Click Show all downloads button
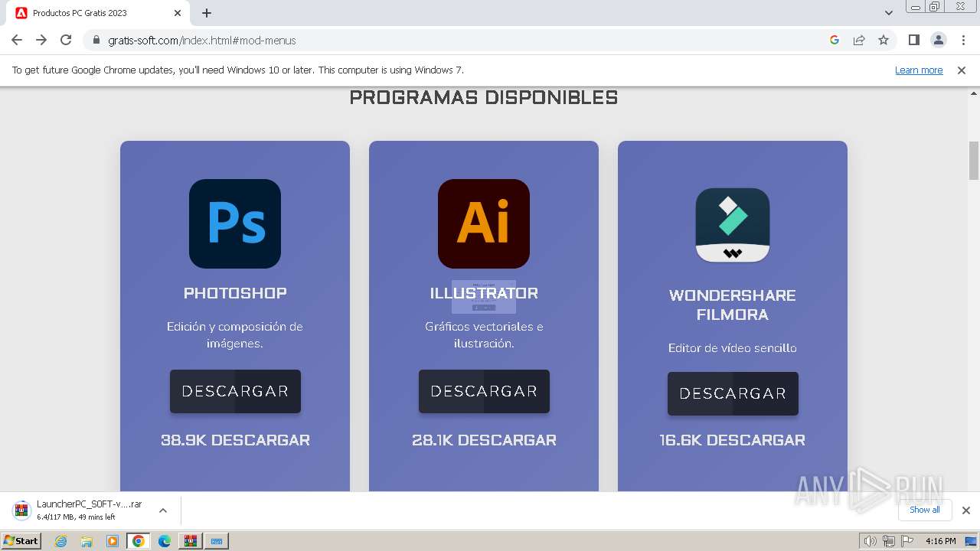 click(x=925, y=510)
